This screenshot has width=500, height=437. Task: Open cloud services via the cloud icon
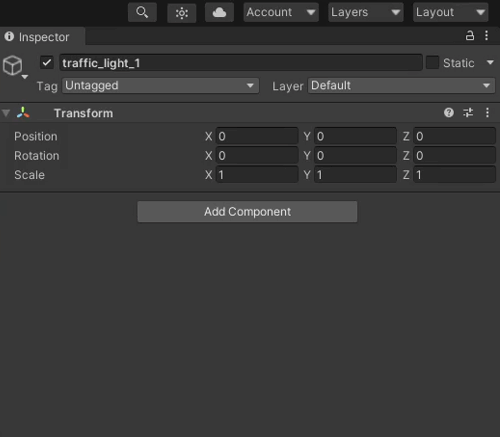[219, 13]
